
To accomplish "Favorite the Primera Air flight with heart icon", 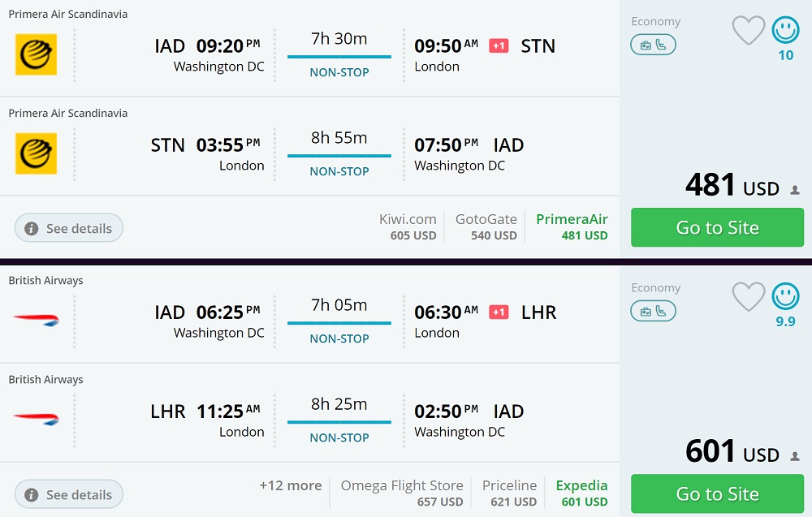I will (x=748, y=31).
